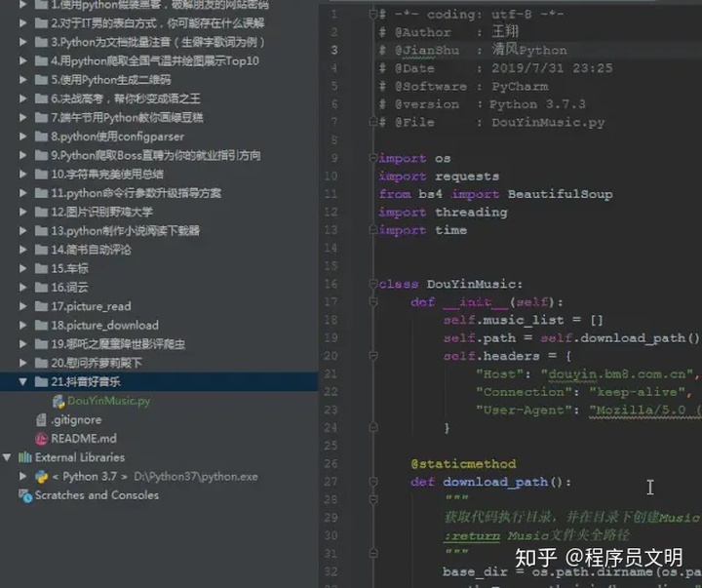Screen dimensions: 702x588
Task: Click the "keep-alive" string value
Action: (x=639, y=392)
